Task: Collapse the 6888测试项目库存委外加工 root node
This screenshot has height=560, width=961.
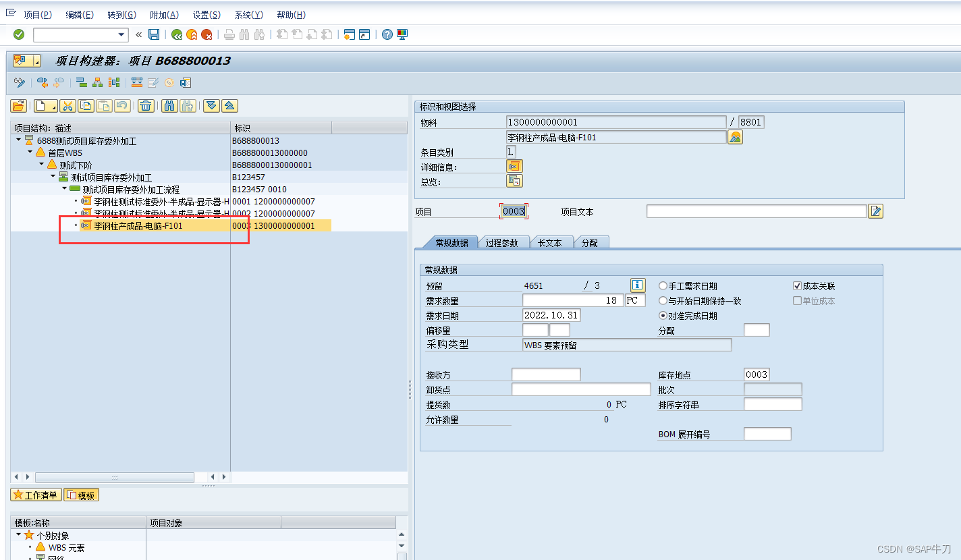Action: (x=18, y=140)
